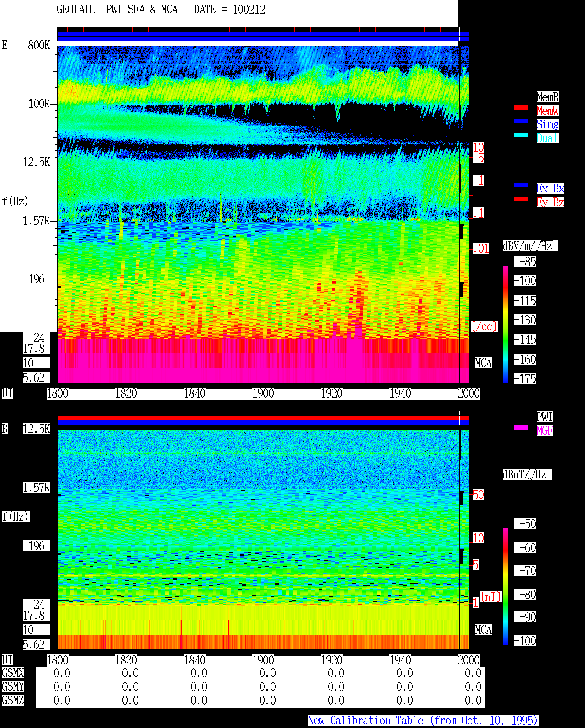
Task: Click the dBnT magnetic field color scale bar
Action: (x=505, y=586)
